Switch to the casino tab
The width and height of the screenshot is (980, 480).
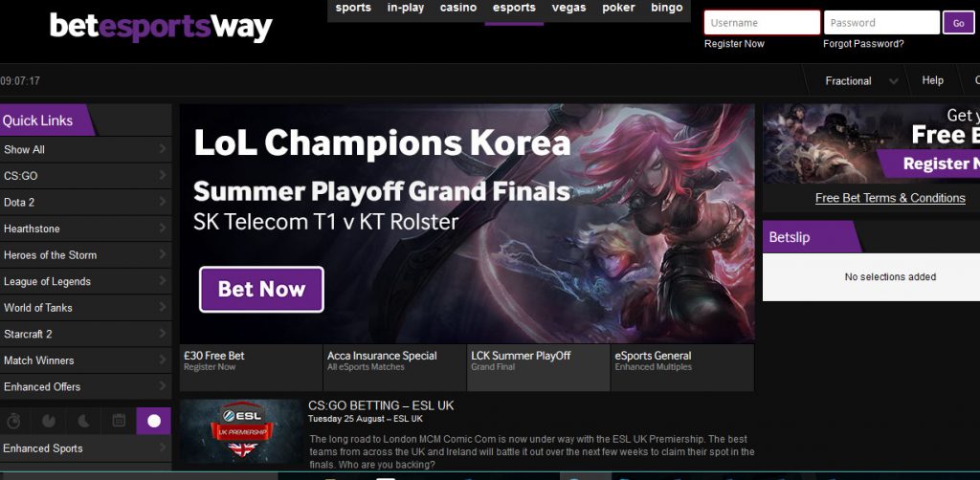(x=458, y=8)
